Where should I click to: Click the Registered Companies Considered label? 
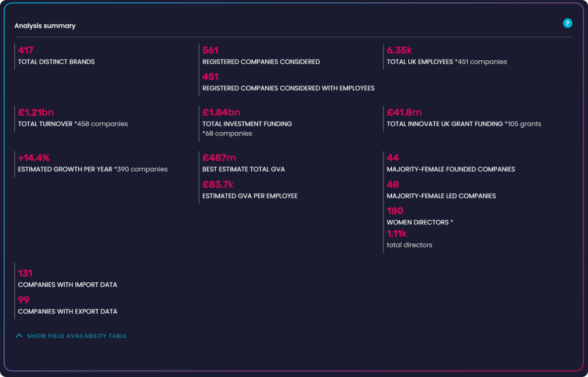(x=261, y=62)
